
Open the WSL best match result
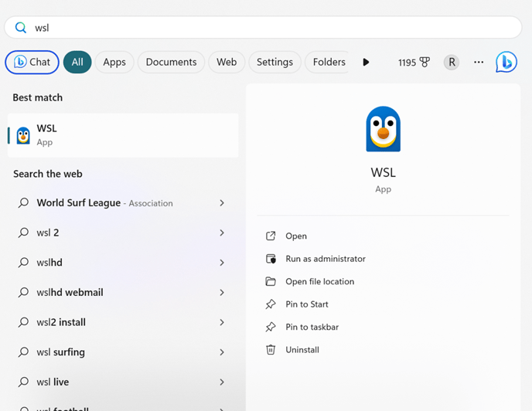(x=123, y=135)
